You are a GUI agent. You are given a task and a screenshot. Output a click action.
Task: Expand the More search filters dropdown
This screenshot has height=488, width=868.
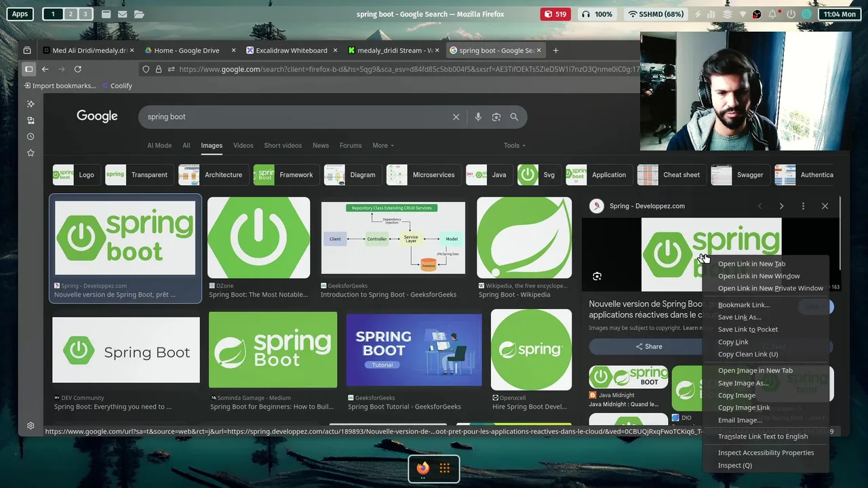point(382,145)
